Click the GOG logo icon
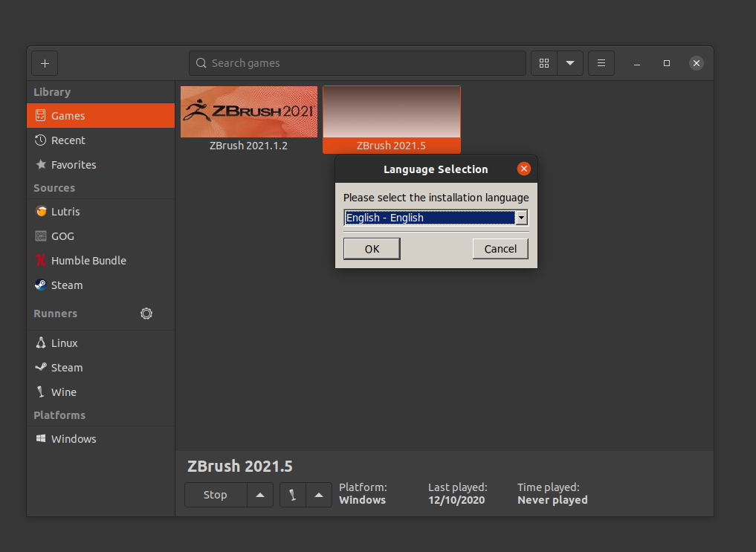The image size is (756, 552). coord(41,236)
